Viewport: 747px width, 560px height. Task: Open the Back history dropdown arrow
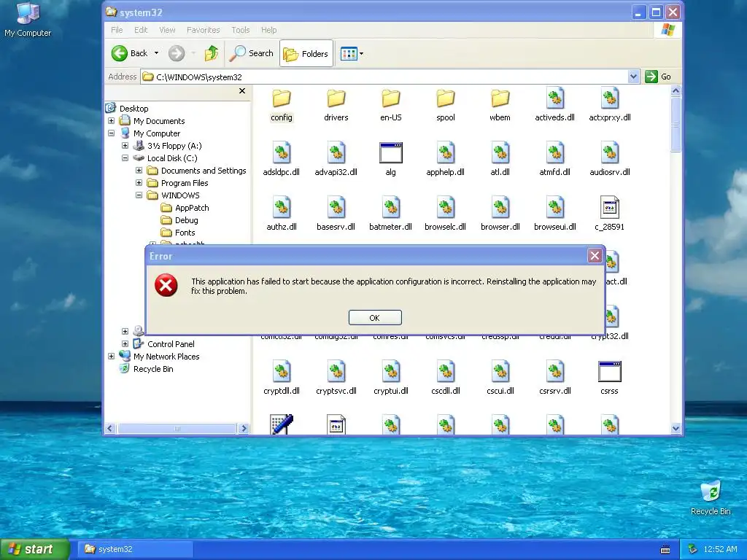(x=156, y=53)
